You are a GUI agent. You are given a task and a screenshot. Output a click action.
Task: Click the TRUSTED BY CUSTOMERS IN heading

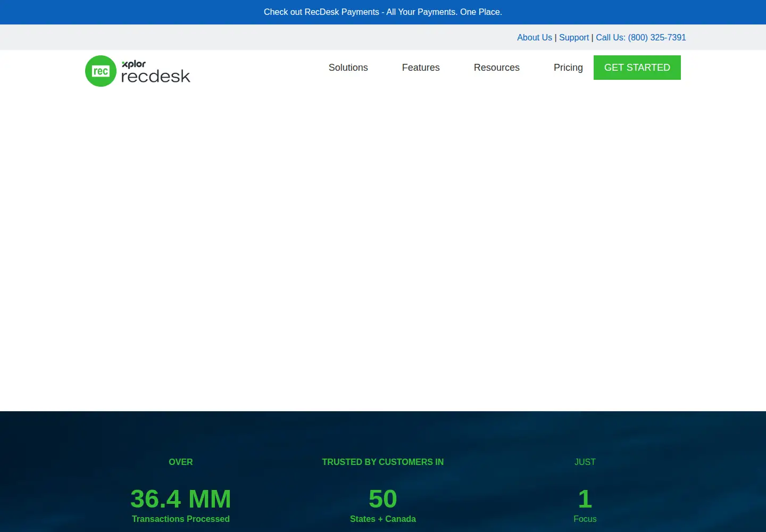pyautogui.click(x=383, y=462)
